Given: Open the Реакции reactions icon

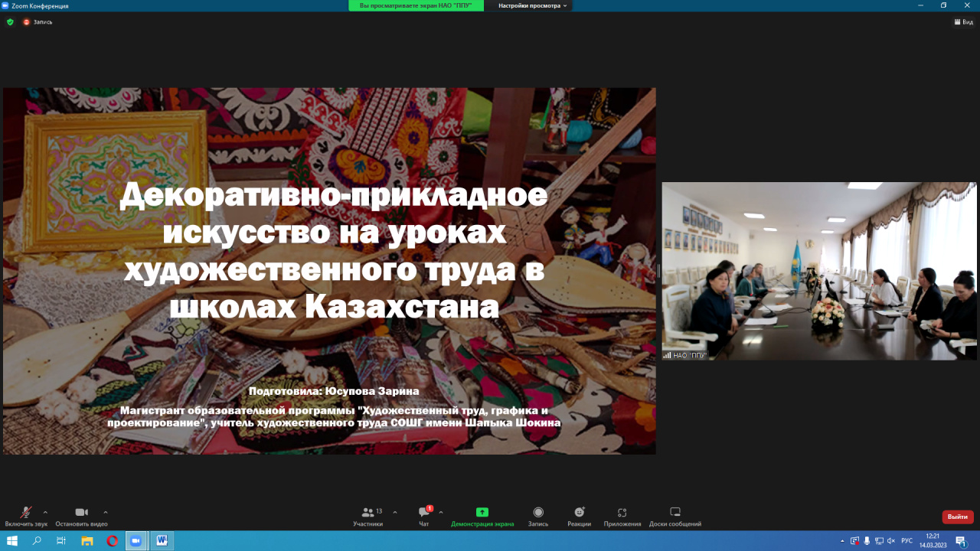Looking at the screenshot, I should [580, 514].
